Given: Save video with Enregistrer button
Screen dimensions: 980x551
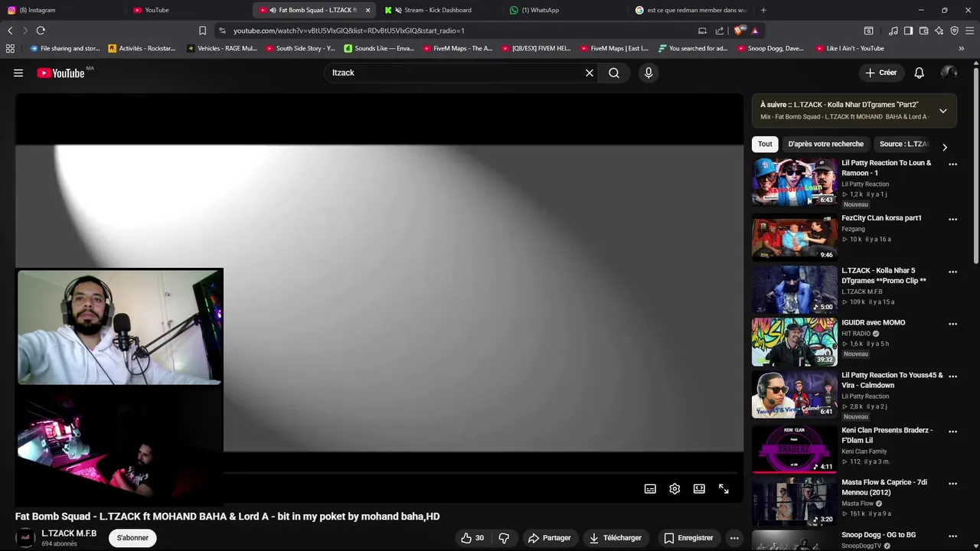Looking at the screenshot, I should click(x=688, y=538).
